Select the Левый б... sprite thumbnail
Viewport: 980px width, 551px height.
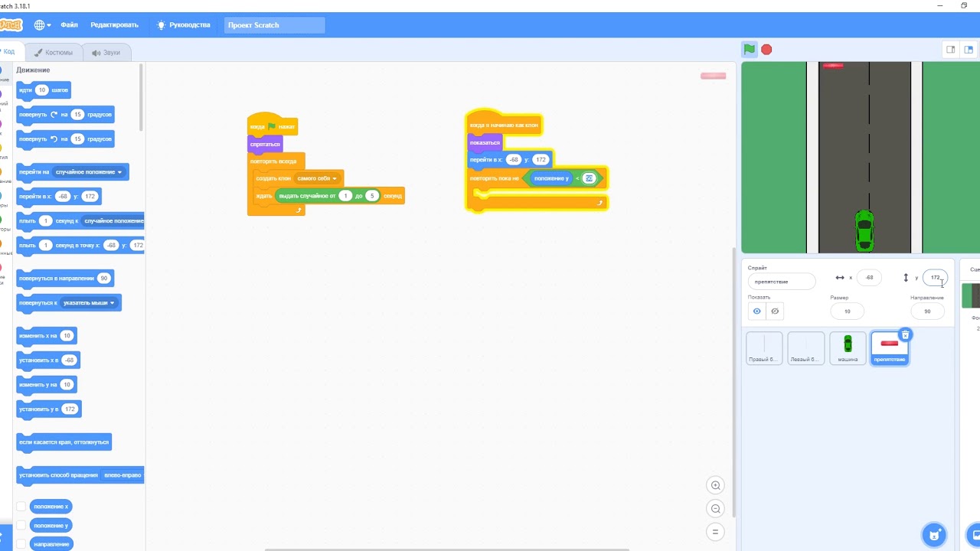click(x=805, y=348)
